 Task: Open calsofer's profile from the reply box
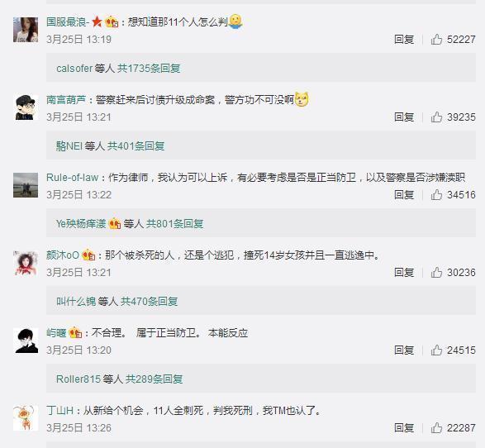(x=74, y=68)
